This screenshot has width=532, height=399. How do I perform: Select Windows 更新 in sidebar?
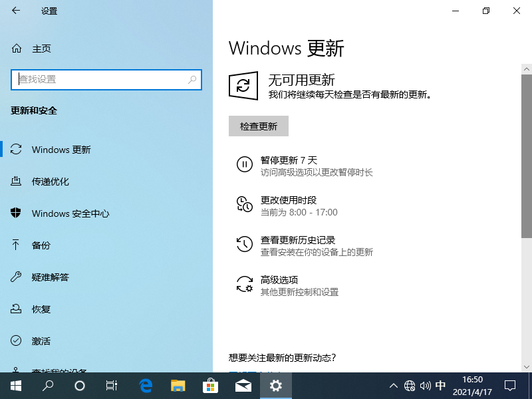pyautogui.click(x=61, y=150)
